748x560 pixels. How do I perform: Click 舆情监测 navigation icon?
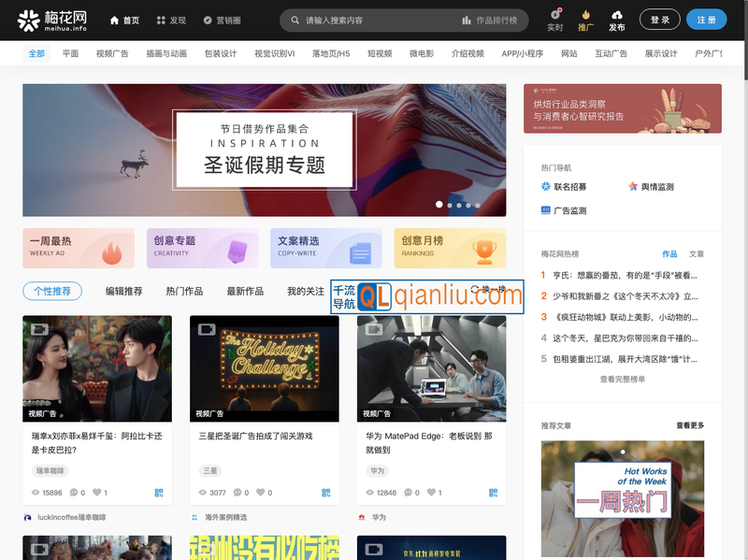click(633, 187)
